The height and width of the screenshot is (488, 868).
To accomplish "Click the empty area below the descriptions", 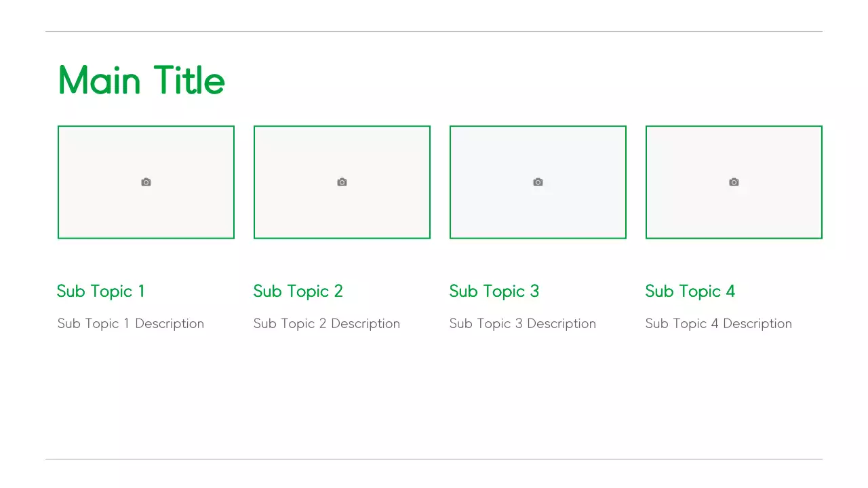I will coord(434,400).
